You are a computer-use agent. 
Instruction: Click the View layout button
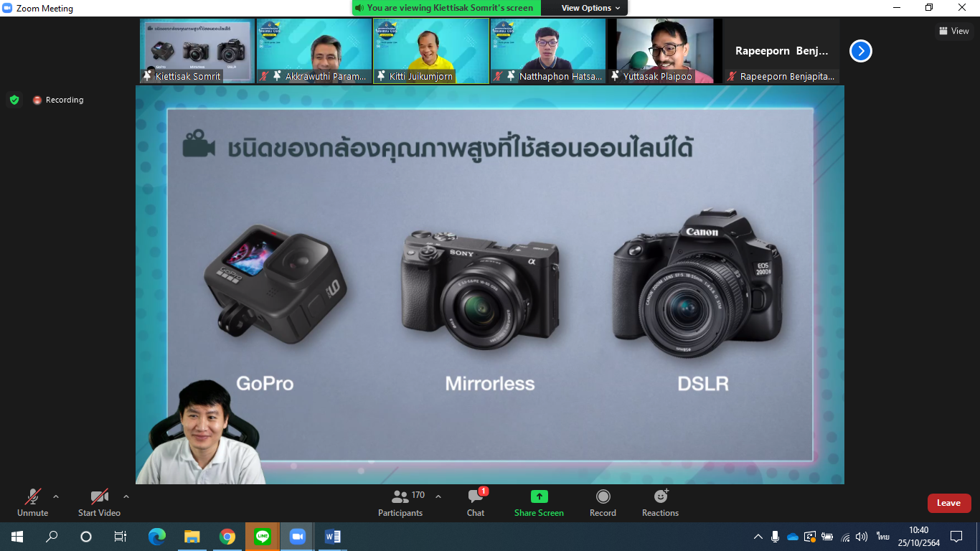click(x=954, y=31)
